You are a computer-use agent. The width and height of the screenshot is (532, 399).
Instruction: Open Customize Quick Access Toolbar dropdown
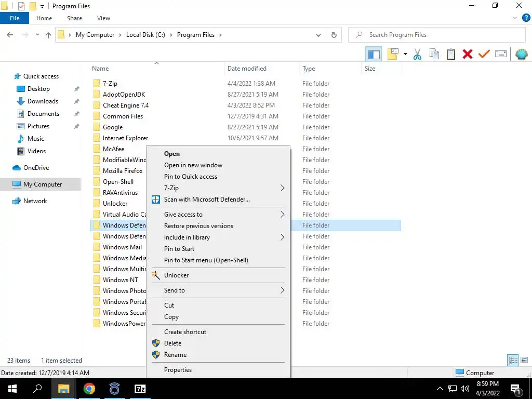pos(42,6)
